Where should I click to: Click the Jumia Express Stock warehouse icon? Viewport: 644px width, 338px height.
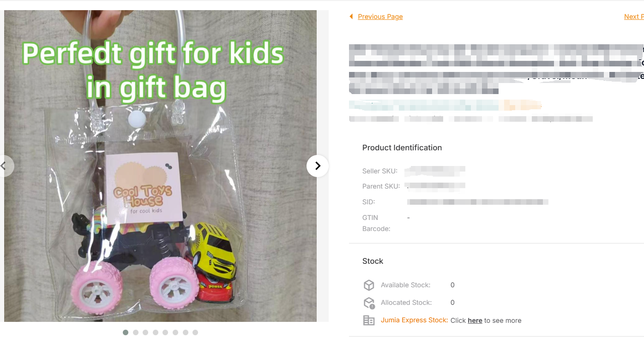(369, 320)
